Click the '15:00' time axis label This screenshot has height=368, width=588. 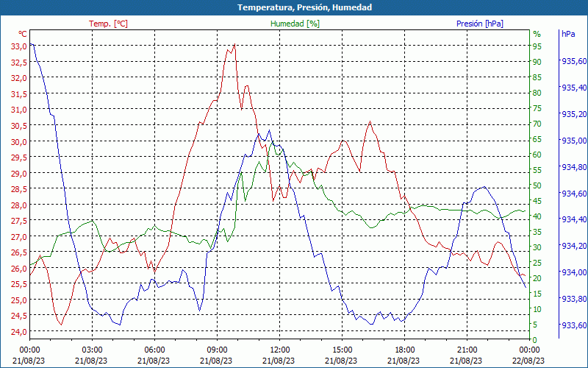pyautogui.click(x=342, y=351)
